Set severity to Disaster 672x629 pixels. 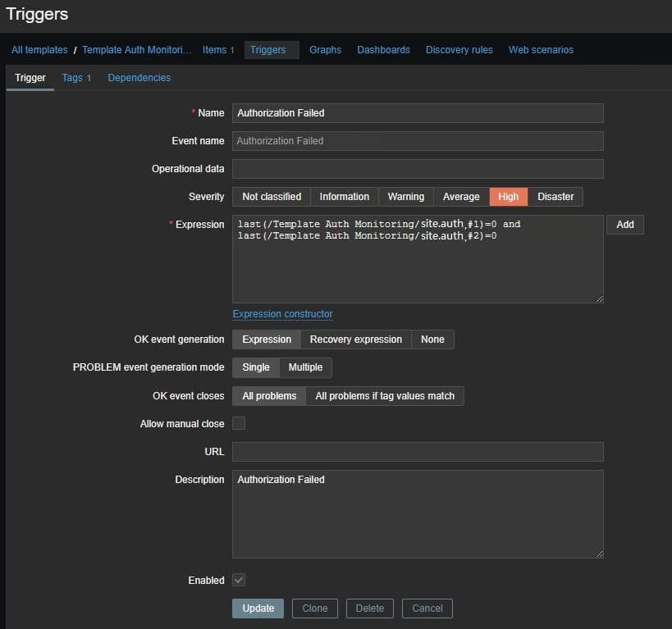pos(555,197)
